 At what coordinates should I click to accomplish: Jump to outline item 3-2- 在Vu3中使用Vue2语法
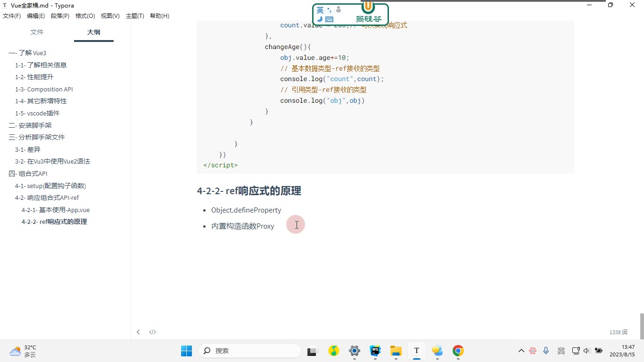click(52, 161)
